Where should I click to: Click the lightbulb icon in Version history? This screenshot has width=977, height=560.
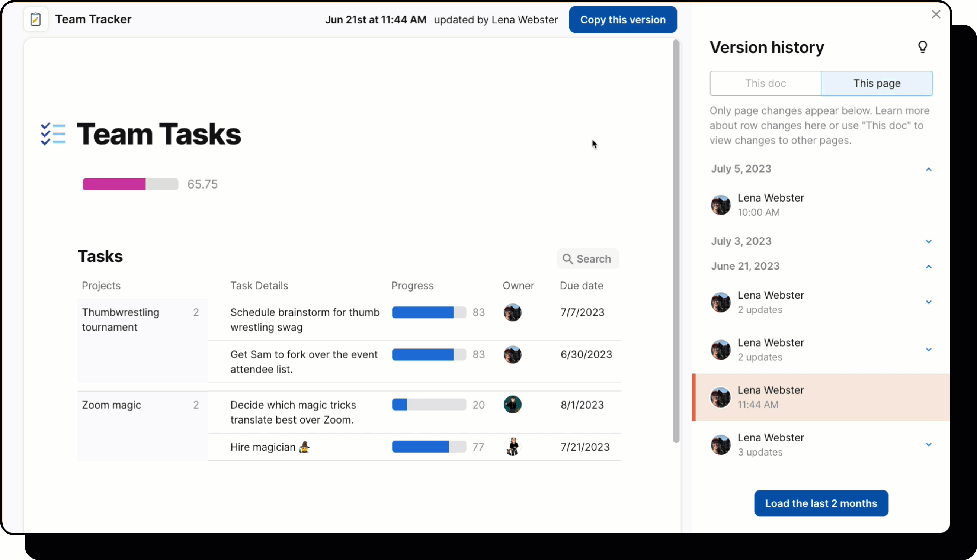[x=922, y=47]
